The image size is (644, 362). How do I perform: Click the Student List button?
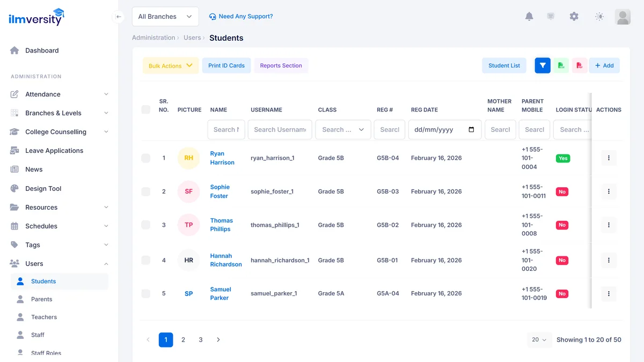click(504, 65)
